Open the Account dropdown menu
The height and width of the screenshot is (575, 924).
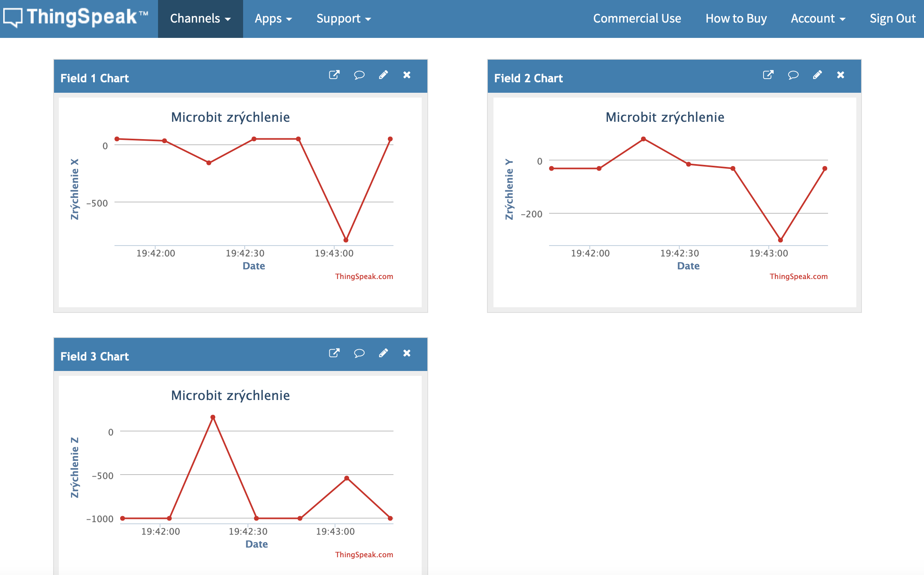tap(818, 19)
